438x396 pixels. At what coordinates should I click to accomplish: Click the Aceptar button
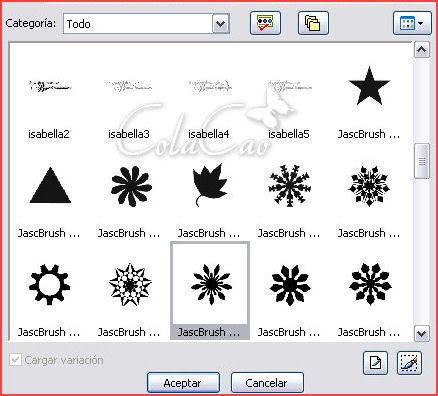[183, 383]
